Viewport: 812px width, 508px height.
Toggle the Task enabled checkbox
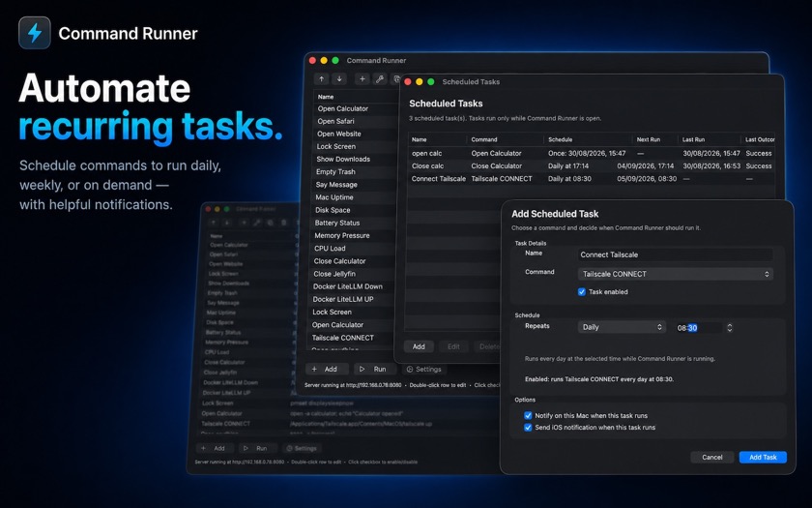(x=582, y=292)
